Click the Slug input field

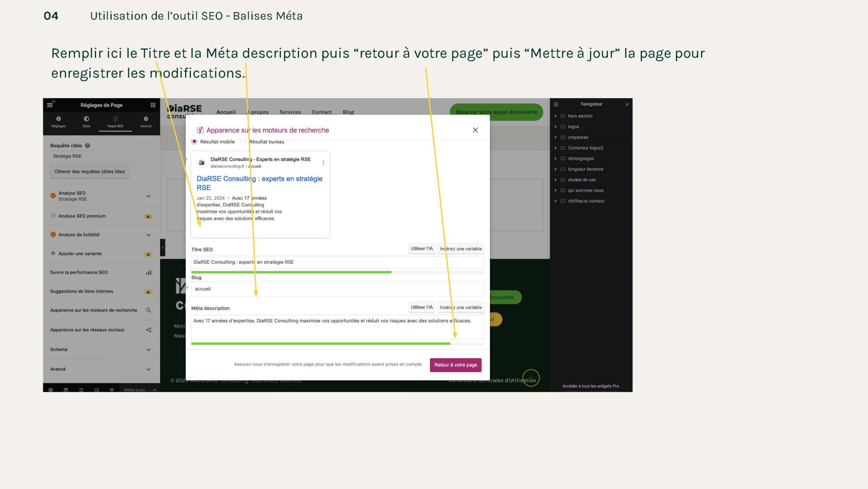point(338,289)
